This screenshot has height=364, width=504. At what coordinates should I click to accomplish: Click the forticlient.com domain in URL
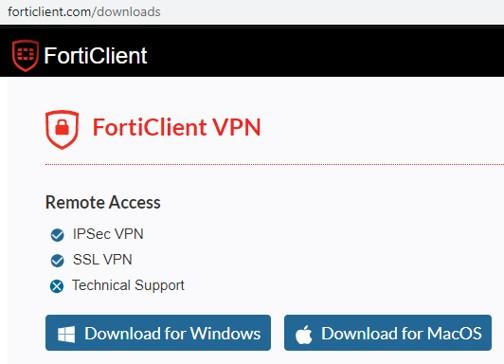(x=50, y=12)
